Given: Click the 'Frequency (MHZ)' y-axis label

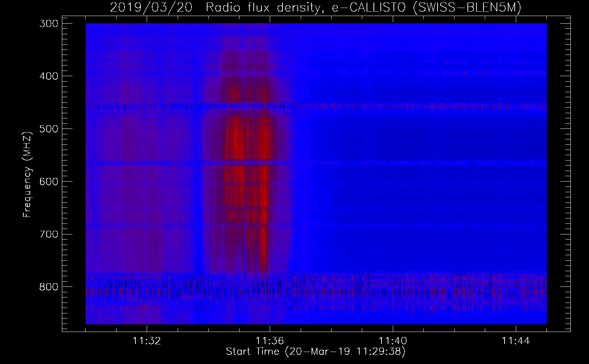Looking at the screenshot, I should (x=27, y=174).
